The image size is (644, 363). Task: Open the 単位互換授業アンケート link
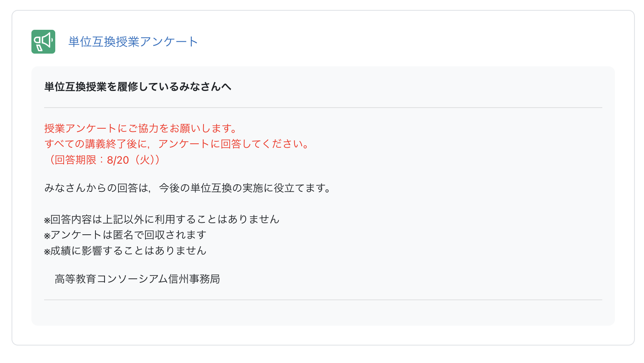click(x=133, y=42)
